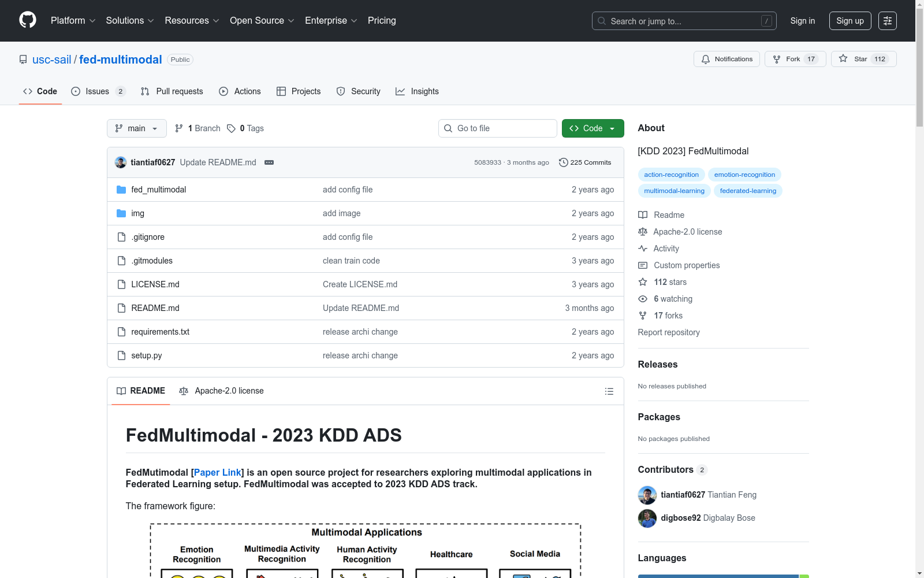Open the 225 Commits history link
This screenshot has height=578, width=924.
point(585,162)
